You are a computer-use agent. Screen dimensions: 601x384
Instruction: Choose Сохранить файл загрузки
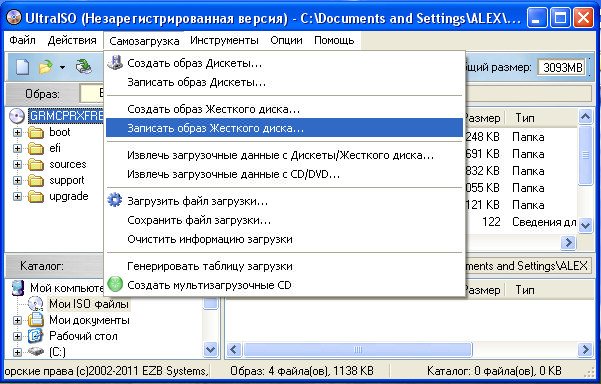click(x=284, y=220)
